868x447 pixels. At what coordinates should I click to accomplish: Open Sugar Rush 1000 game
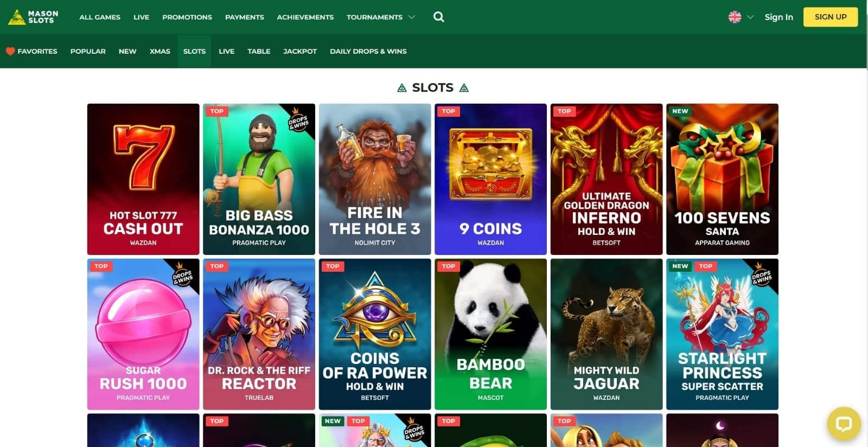point(143,334)
